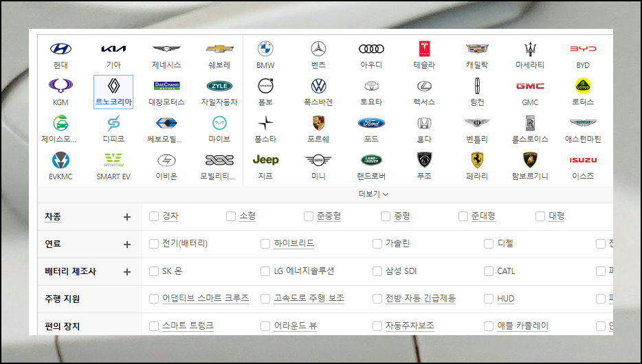Select the BYD brand logo
This screenshot has width=642, height=364.
tap(583, 49)
